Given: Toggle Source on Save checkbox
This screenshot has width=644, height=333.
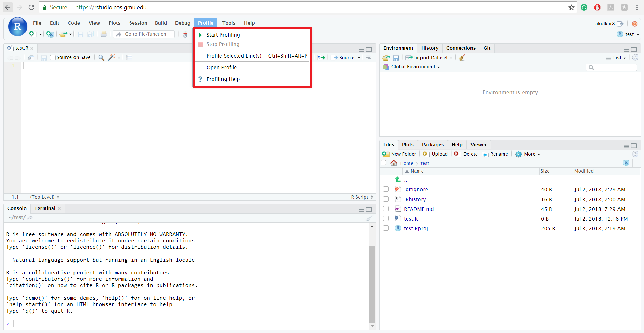Looking at the screenshot, I should tap(53, 58).
